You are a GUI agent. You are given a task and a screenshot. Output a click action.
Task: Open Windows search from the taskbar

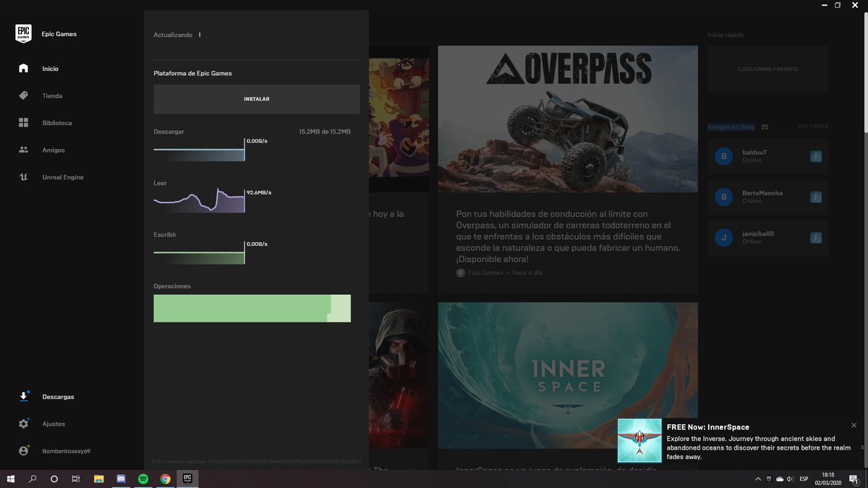33,479
